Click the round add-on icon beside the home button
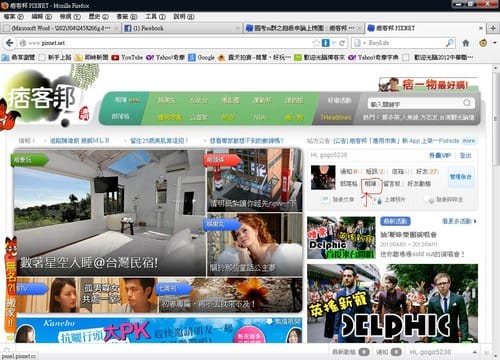Viewport: 500px width, 360px height. tap(483, 43)
